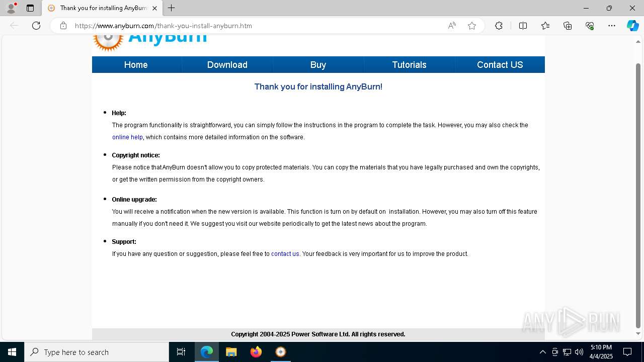Click the taskbar search box
Screen dimensions: 644x362
[x=97, y=352]
